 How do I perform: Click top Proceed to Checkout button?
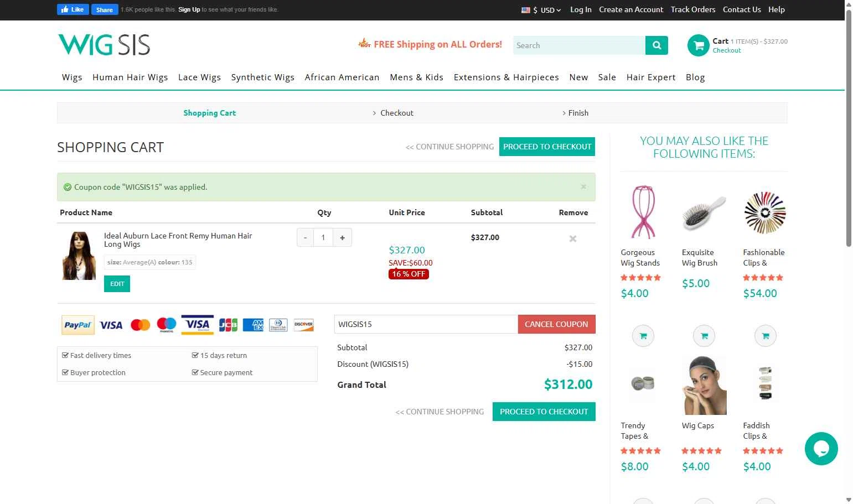point(547,147)
